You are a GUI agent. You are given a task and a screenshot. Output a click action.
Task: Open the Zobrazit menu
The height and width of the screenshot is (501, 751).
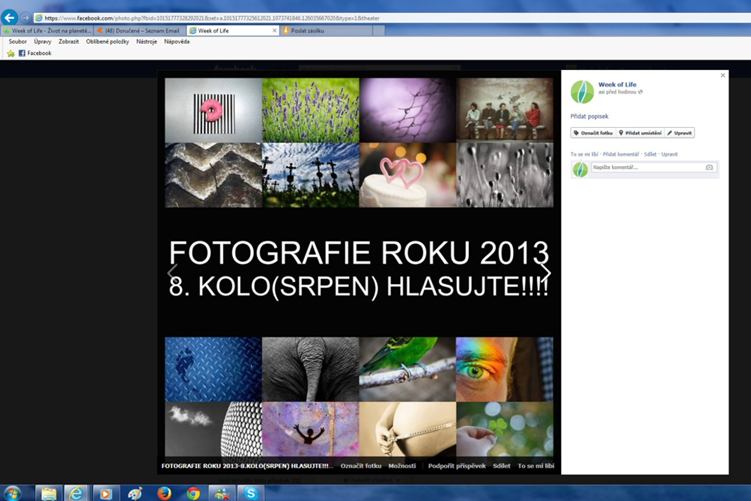click(68, 42)
